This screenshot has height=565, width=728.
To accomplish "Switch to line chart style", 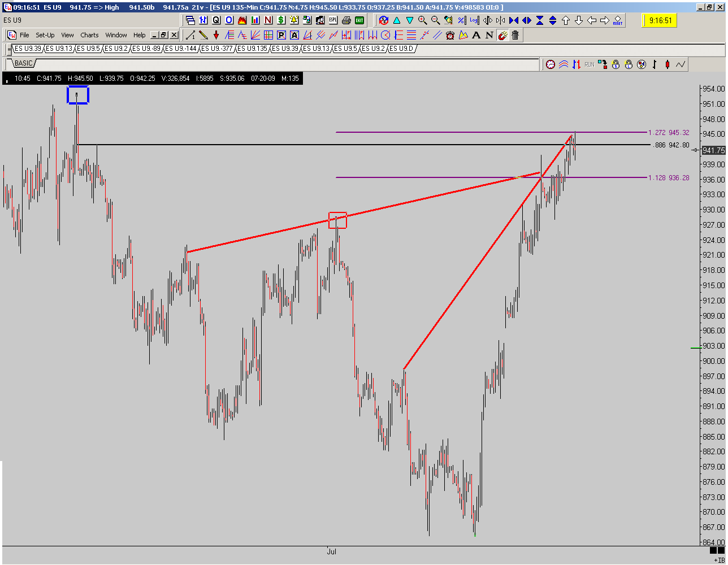I will click(681, 64).
